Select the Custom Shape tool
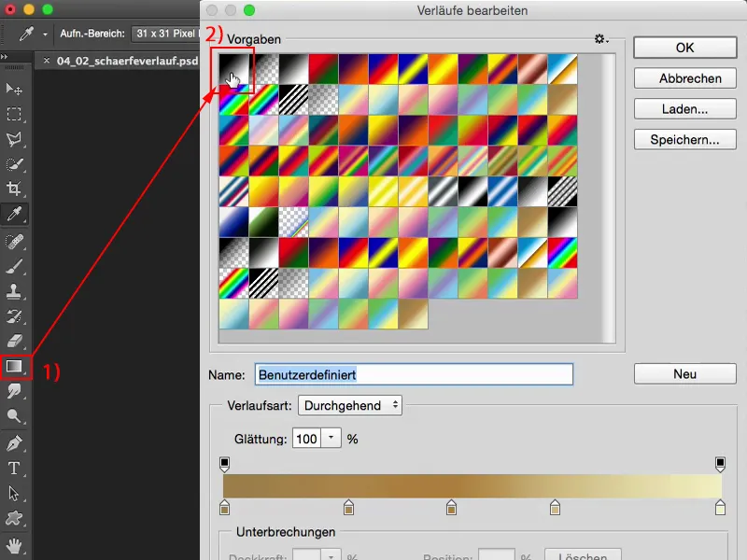This screenshot has width=747, height=560. click(x=14, y=518)
